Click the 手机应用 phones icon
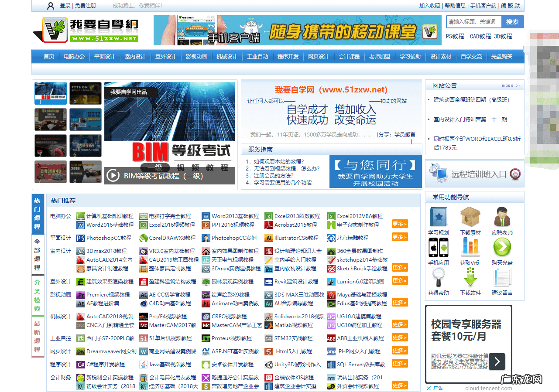The height and width of the screenshot is (392, 559). pos(438,248)
